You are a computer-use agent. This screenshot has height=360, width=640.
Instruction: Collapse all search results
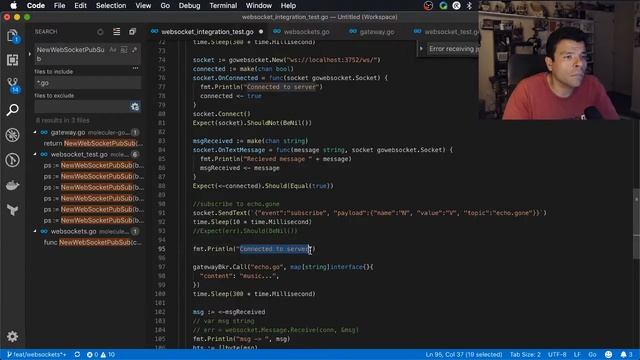132,31
